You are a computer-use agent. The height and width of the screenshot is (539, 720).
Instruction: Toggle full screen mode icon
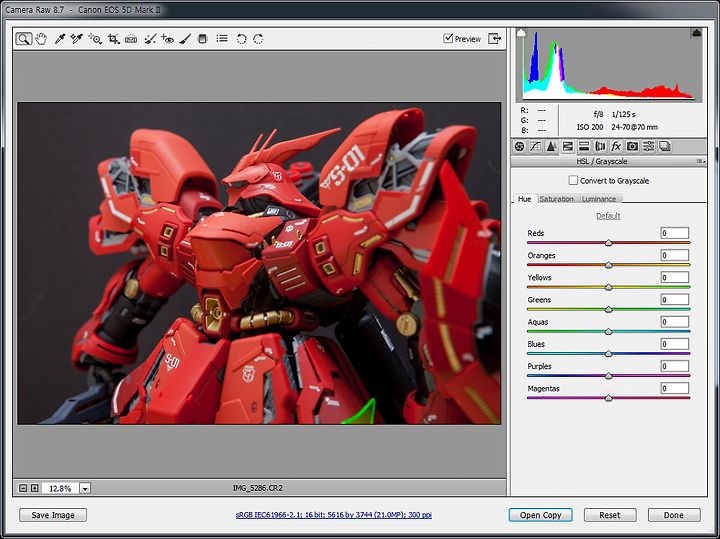tap(495, 39)
